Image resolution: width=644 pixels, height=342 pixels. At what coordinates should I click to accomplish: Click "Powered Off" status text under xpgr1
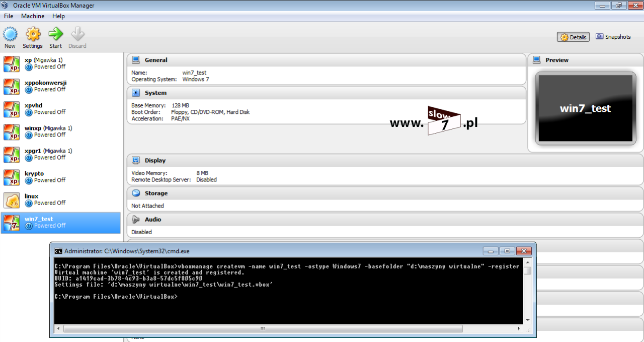coord(50,158)
